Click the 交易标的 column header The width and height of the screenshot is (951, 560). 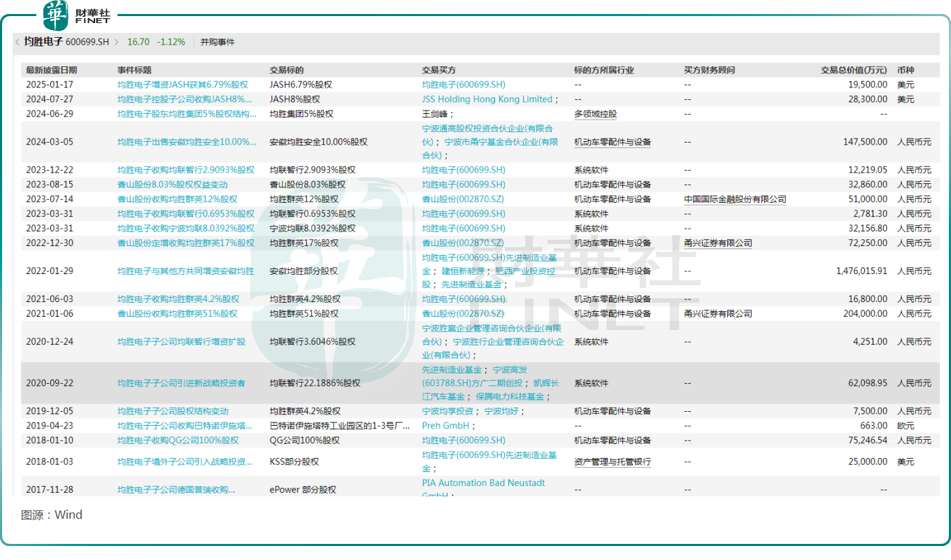pos(287,71)
